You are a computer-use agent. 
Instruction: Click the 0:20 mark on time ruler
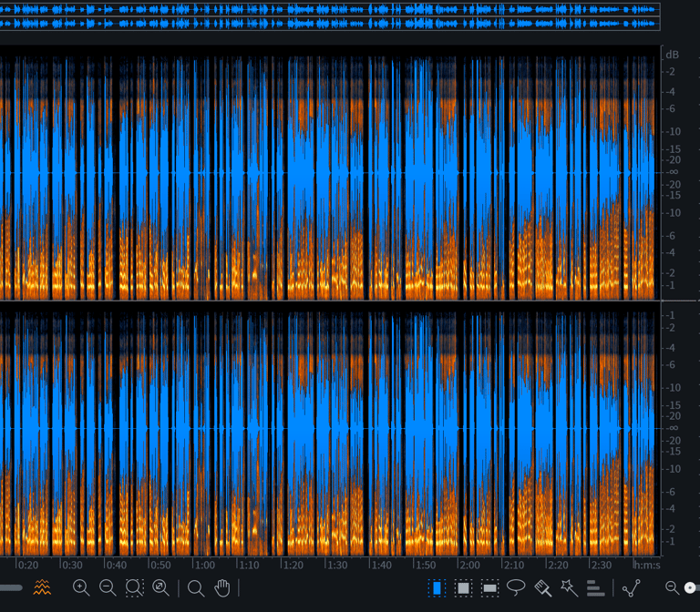27,566
